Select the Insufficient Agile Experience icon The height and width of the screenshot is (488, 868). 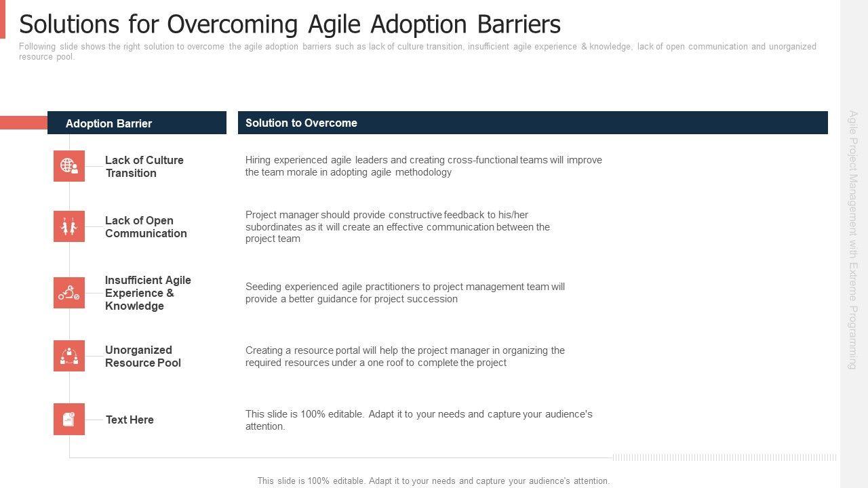coord(69,293)
